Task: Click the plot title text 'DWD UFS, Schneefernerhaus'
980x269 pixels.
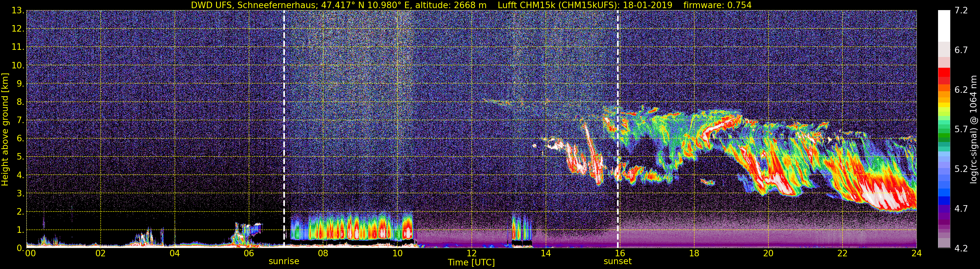Action: pyautogui.click(x=254, y=5)
